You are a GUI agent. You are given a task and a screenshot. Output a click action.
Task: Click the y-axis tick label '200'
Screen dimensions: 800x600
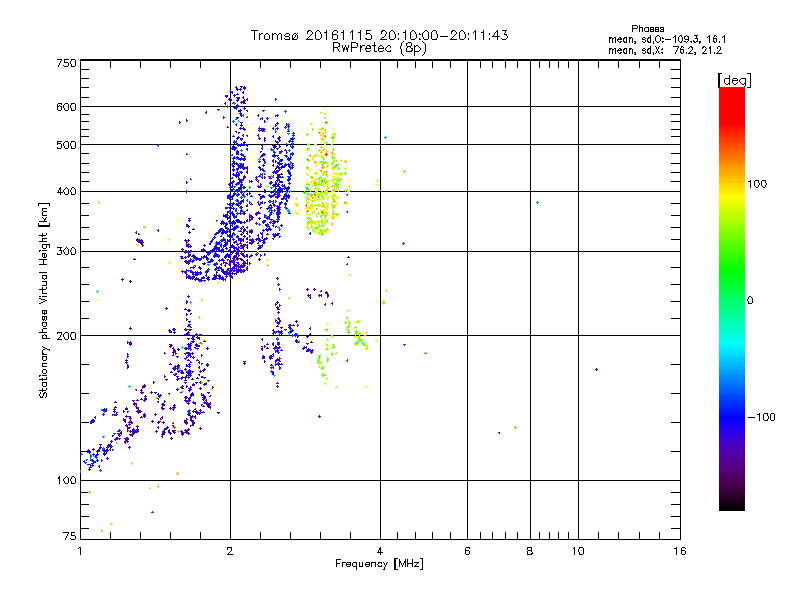pos(66,336)
